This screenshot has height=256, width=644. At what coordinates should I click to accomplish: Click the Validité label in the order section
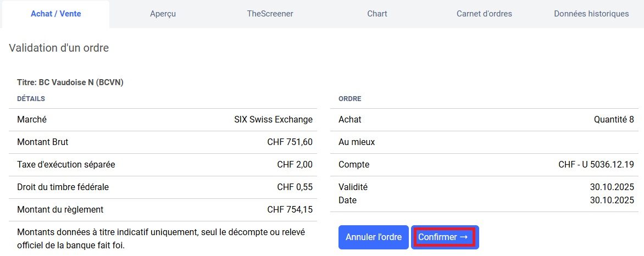click(353, 187)
